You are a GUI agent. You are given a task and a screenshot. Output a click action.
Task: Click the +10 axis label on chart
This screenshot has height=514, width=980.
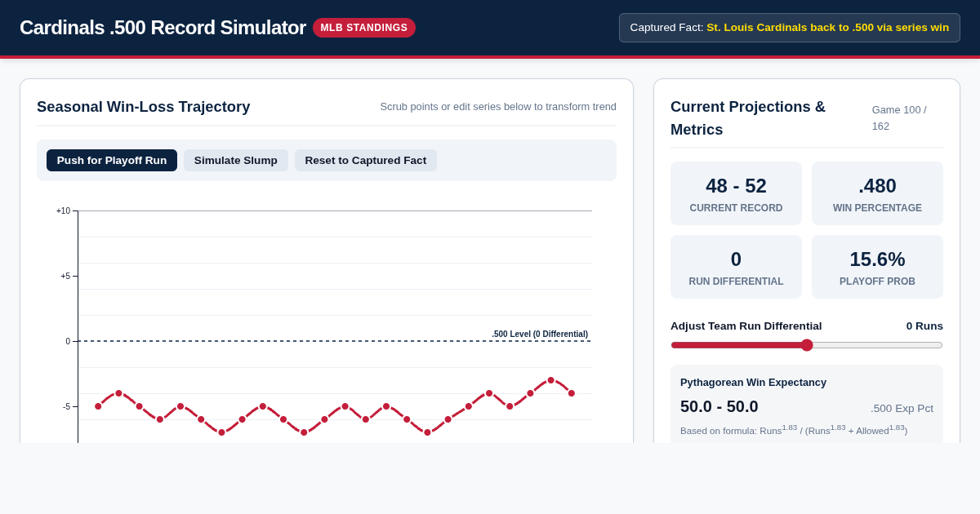[64, 210]
